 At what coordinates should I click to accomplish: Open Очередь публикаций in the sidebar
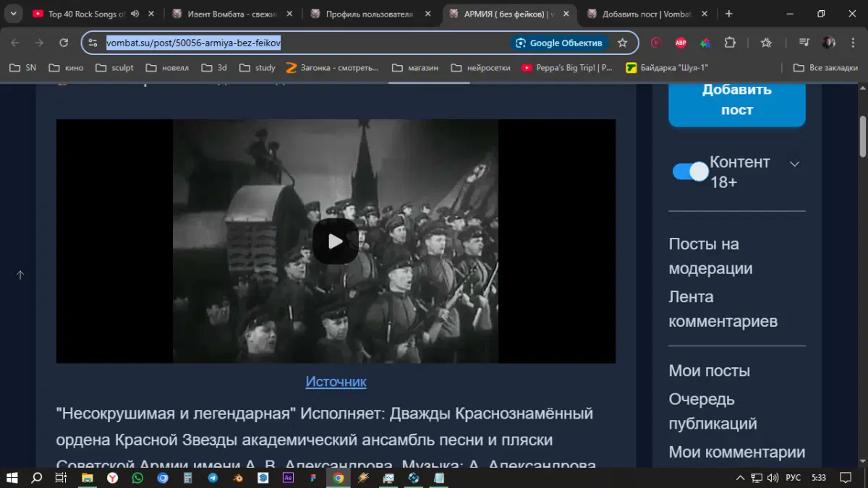pos(712,411)
